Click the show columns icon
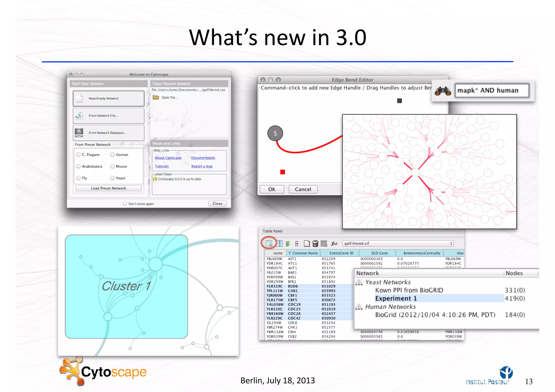 (x=279, y=244)
